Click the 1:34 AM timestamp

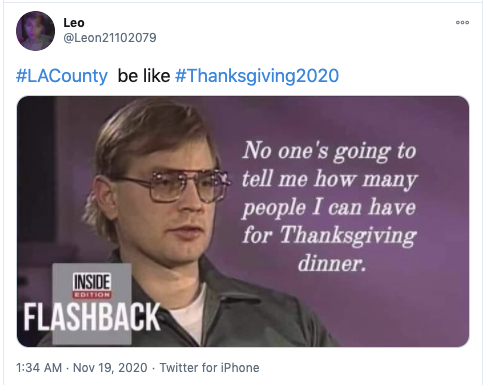39,368
